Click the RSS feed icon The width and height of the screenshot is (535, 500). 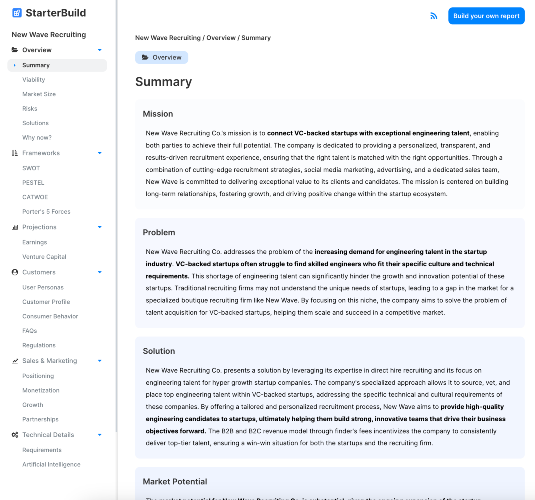coord(433,16)
